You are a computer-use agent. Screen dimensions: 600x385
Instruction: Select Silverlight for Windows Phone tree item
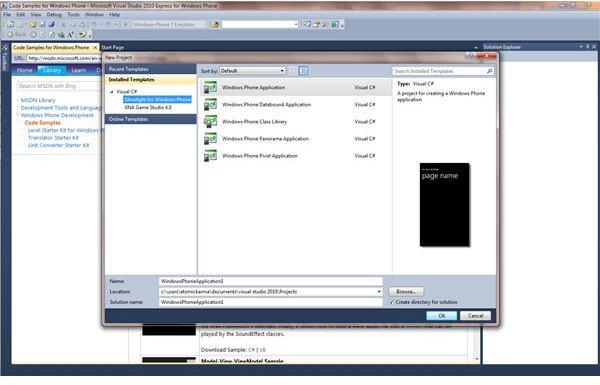pos(157,100)
